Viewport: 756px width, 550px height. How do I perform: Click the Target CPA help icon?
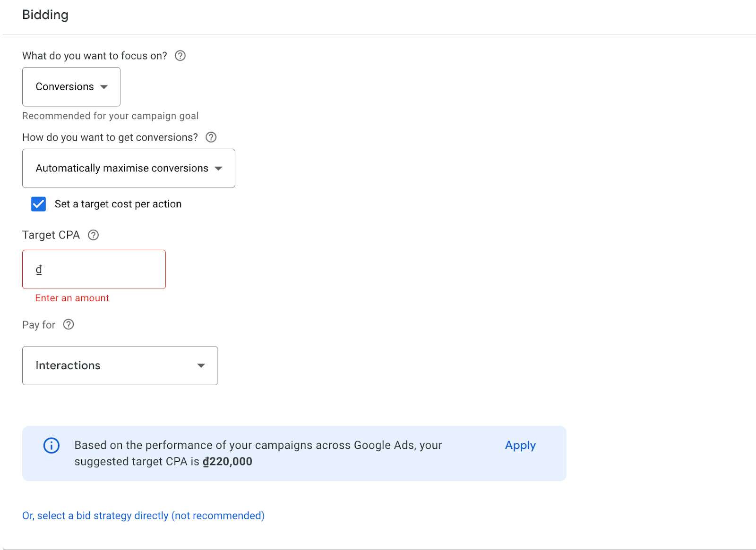[94, 235]
